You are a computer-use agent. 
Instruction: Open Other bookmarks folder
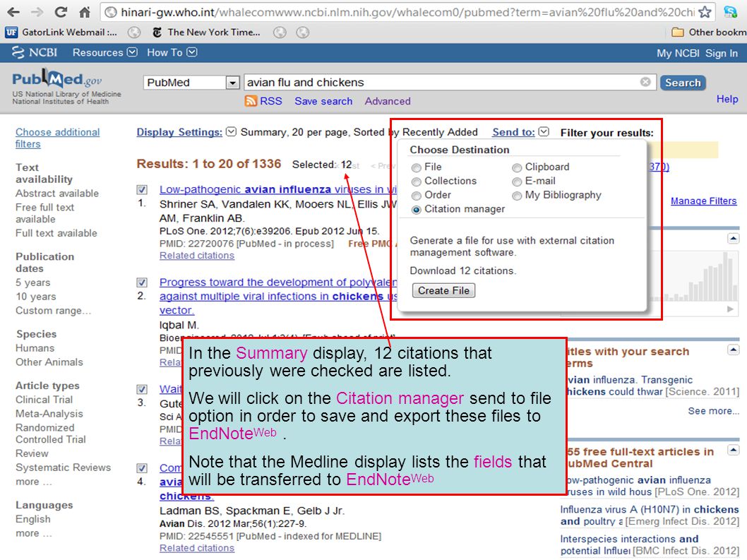709,32
